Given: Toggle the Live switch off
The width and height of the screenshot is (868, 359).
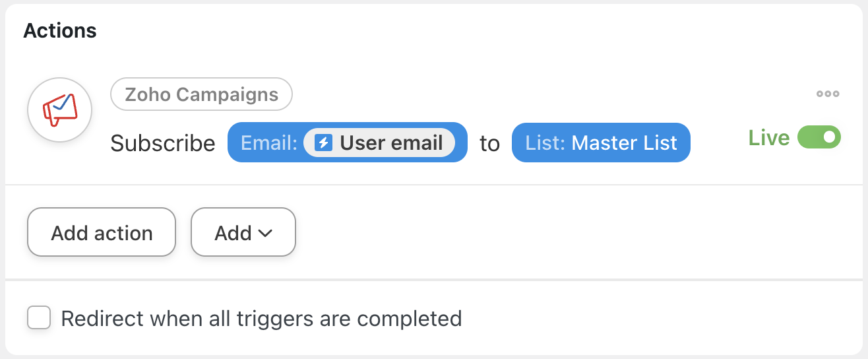Looking at the screenshot, I should pyautogui.click(x=819, y=137).
